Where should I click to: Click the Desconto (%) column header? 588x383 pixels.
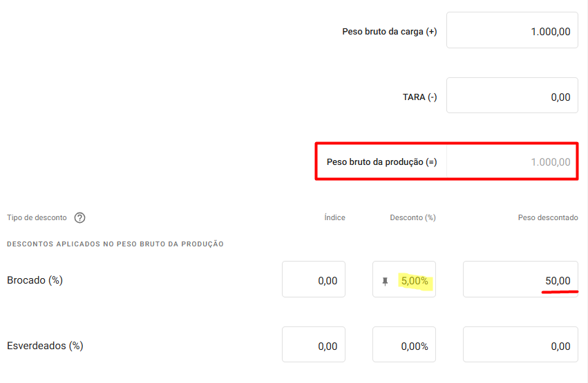(x=412, y=218)
